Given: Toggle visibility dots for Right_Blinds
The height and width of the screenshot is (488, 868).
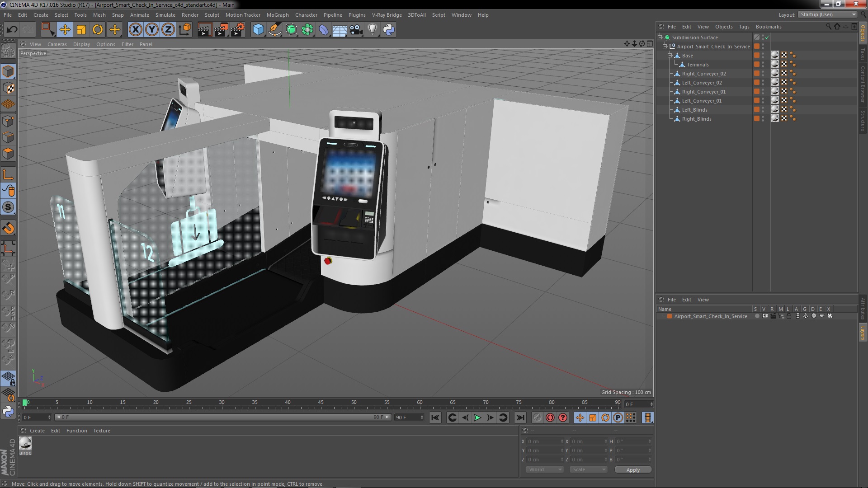Looking at the screenshot, I should pyautogui.click(x=763, y=119).
